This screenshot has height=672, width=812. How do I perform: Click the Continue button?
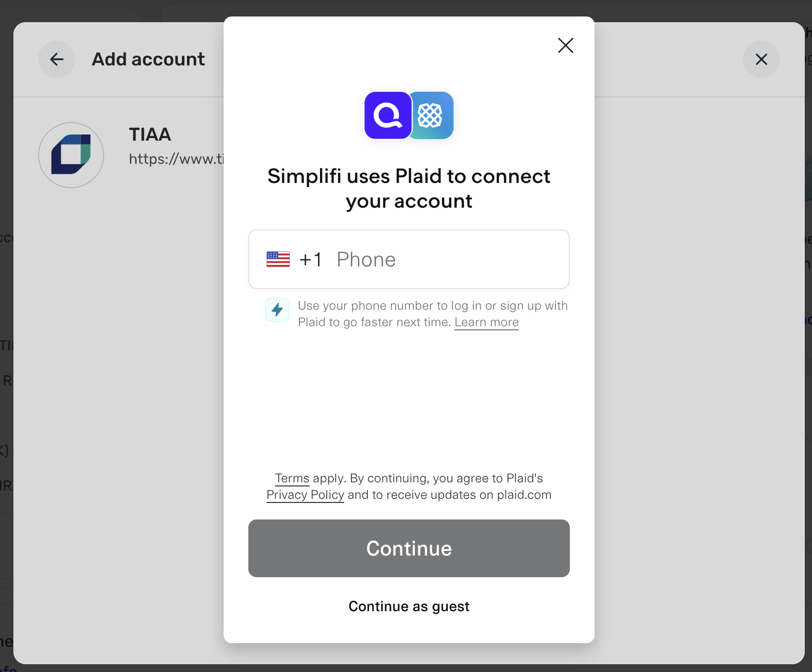pos(409,548)
